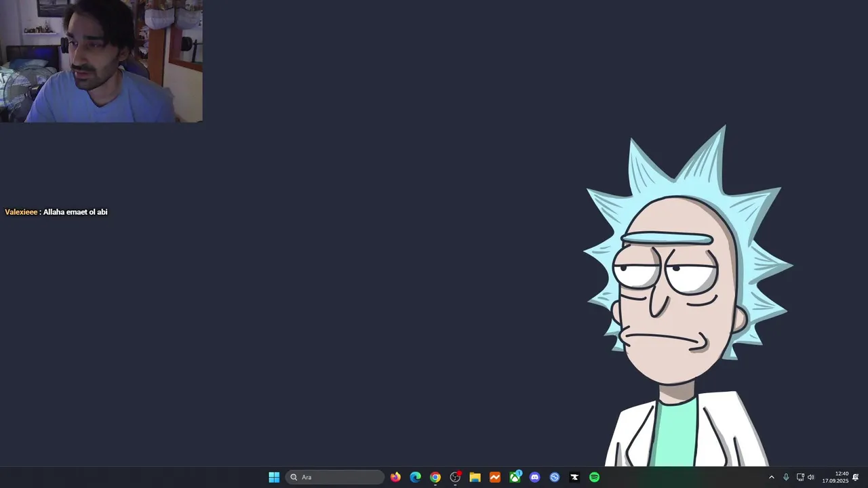
Task: Open the Xbox app icon
Action: coord(515,477)
